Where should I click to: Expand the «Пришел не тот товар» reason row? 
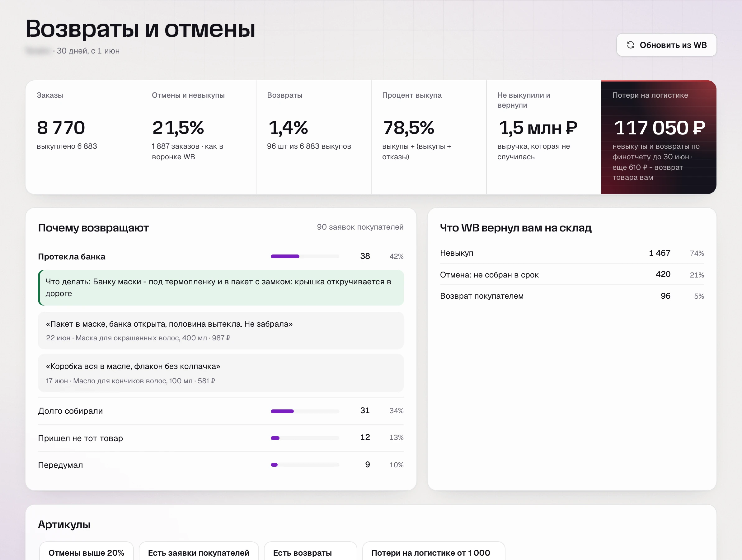(221, 438)
